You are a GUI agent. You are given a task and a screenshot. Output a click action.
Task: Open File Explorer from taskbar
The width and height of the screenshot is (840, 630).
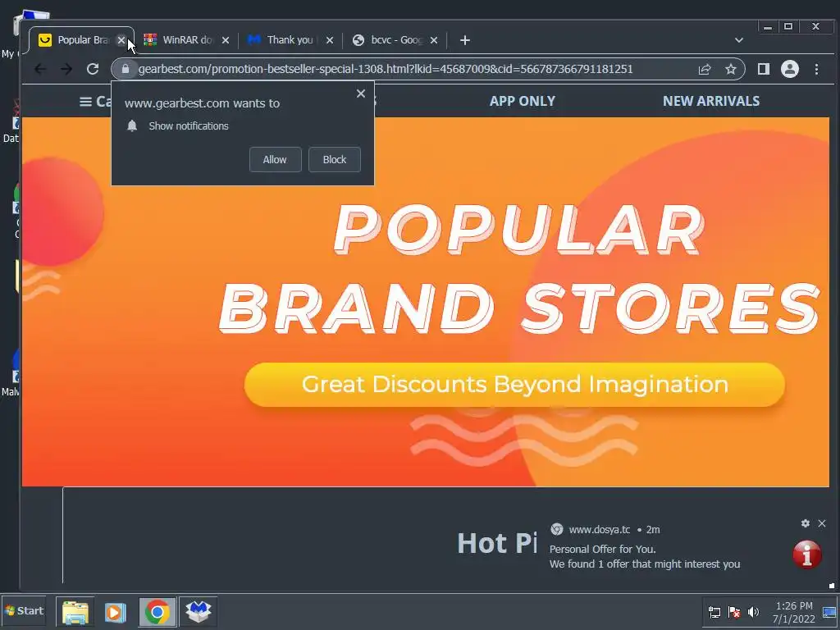coord(75,612)
